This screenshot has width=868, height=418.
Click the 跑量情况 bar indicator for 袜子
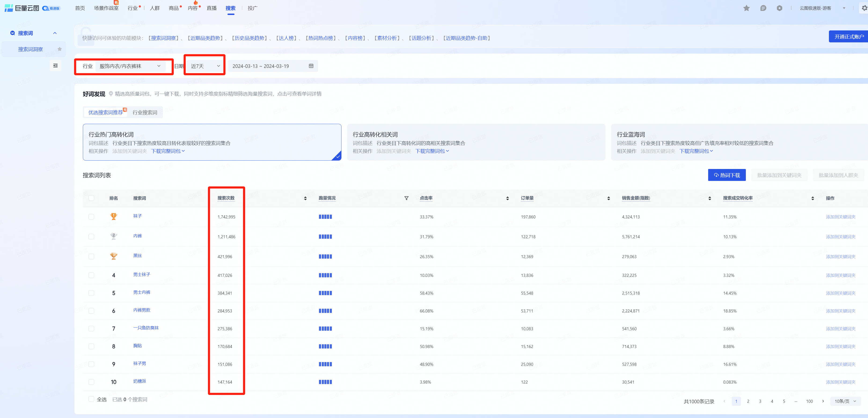pyautogui.click(x=325, y=217)
